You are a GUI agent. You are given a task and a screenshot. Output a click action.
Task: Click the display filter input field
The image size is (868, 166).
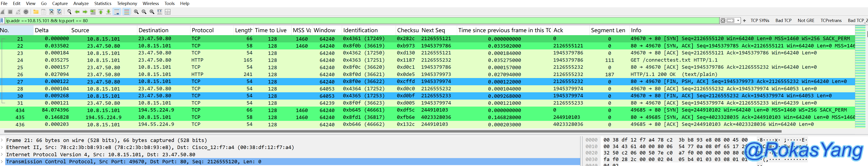[x=337, y=20]
